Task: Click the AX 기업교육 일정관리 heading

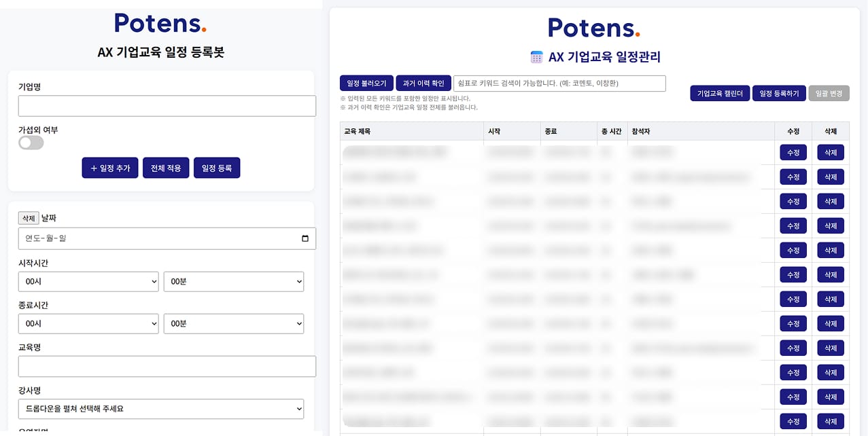Action: click(x=604, y=57)
